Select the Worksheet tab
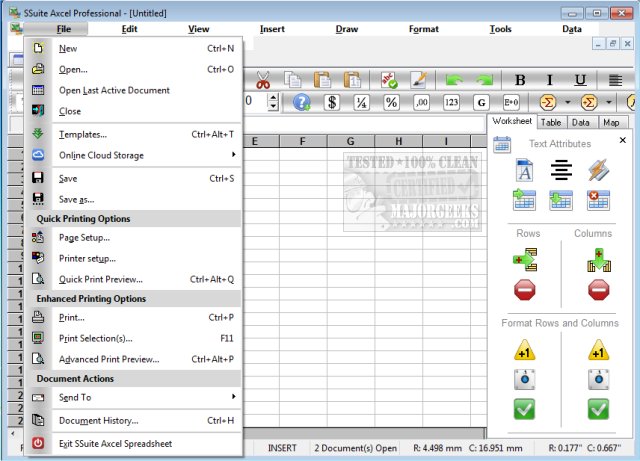 (512, 121)
